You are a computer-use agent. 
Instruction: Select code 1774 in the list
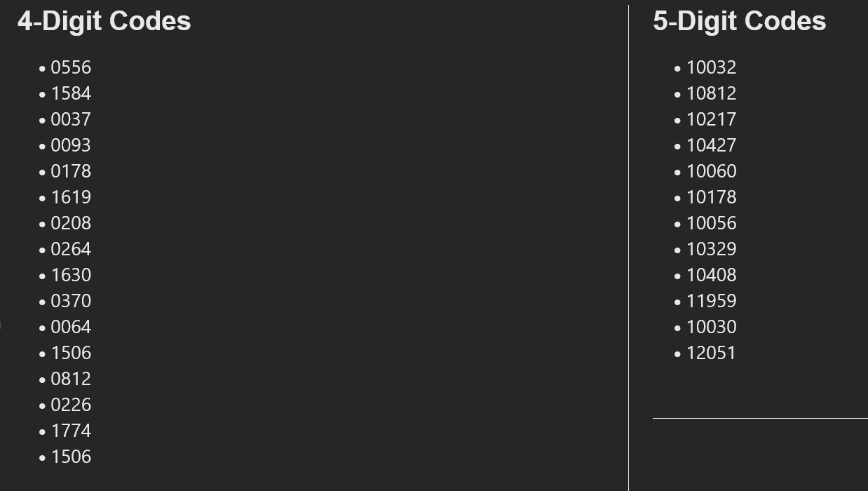coord(71,431)
